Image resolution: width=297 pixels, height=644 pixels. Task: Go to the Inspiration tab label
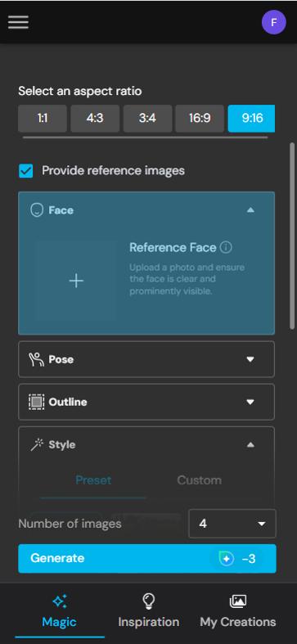coord(148,622)
